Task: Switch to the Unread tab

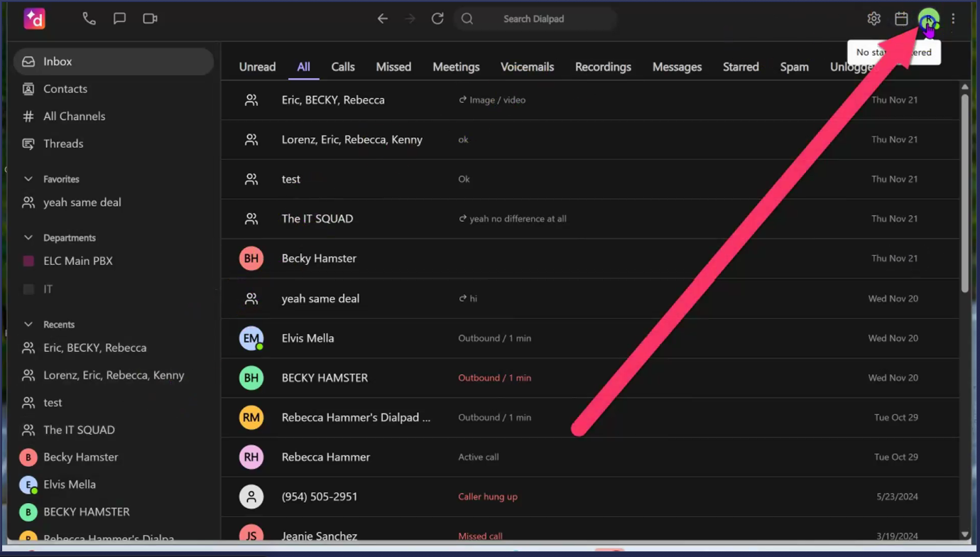Action: point(257,67)
